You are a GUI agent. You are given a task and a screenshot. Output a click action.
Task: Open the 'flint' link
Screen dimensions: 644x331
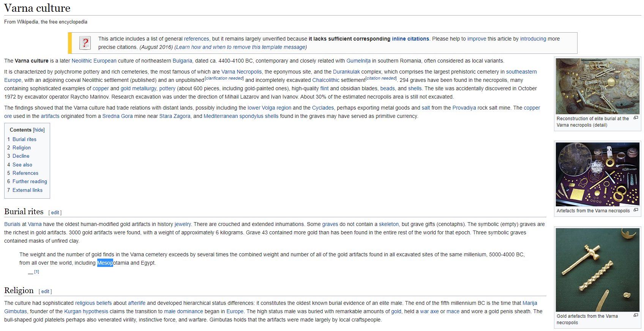coord(324,88)
